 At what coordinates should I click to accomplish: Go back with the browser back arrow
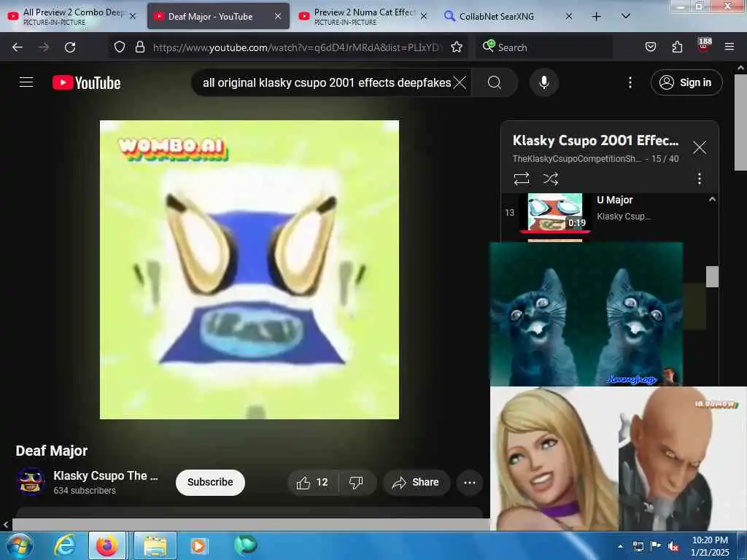(x=18, y=47)
